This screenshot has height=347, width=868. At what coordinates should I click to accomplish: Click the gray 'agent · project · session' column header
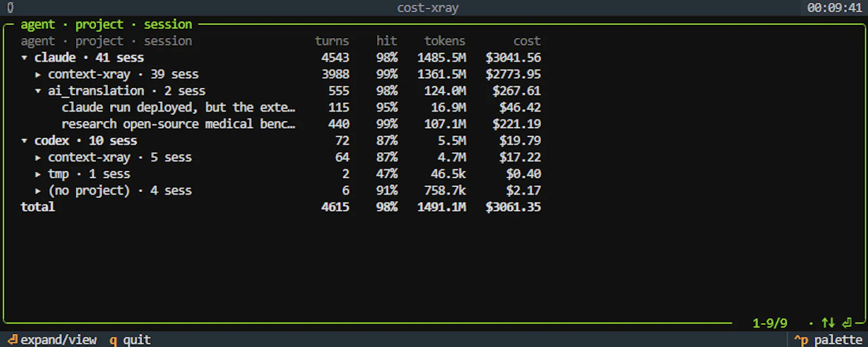(x=106, y=41)
